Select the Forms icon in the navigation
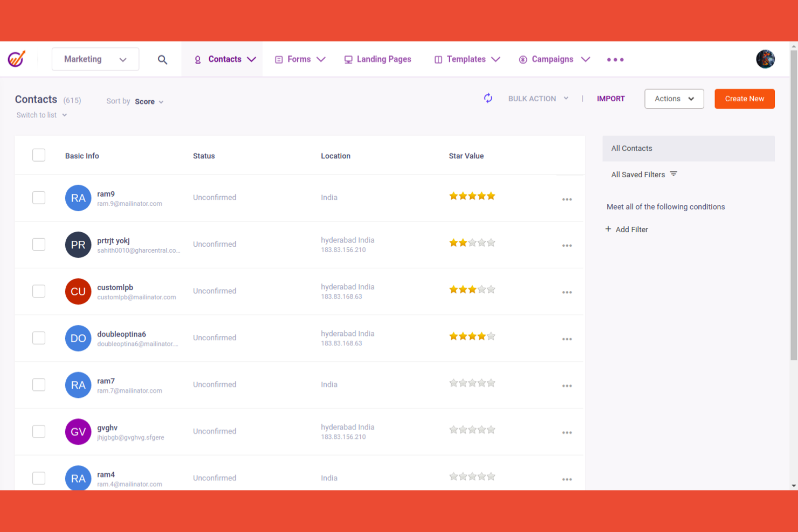The image size is (798, 532). (x=279, y=59)
